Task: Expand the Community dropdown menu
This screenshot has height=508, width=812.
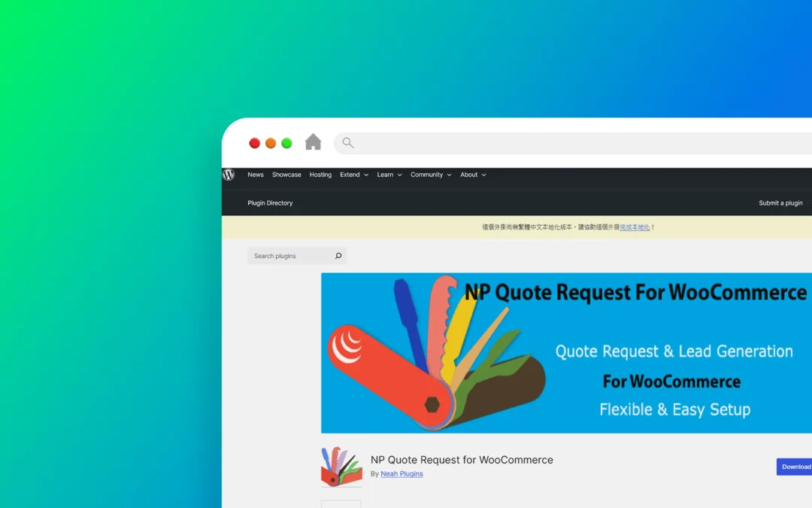Action: [x=431, y=175]
